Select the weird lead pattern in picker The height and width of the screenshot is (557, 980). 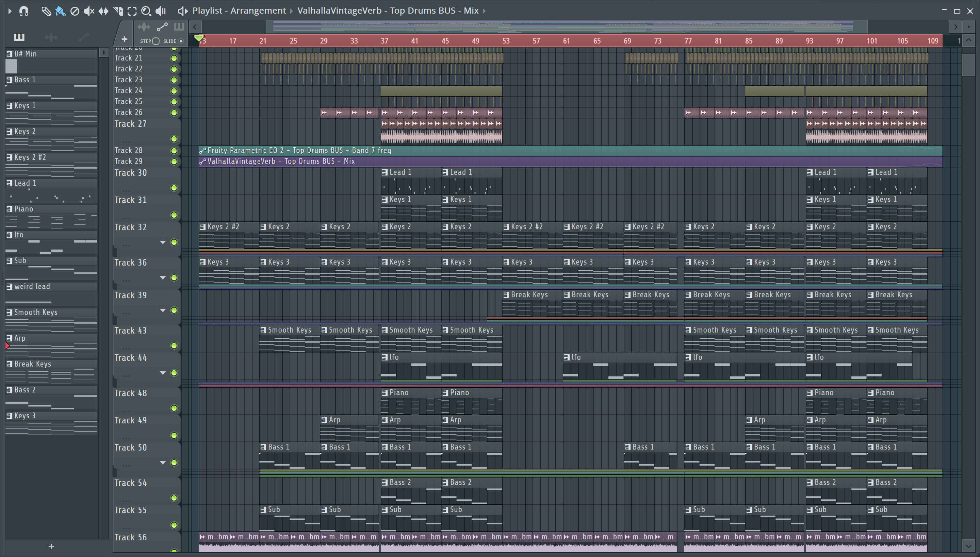51,294
